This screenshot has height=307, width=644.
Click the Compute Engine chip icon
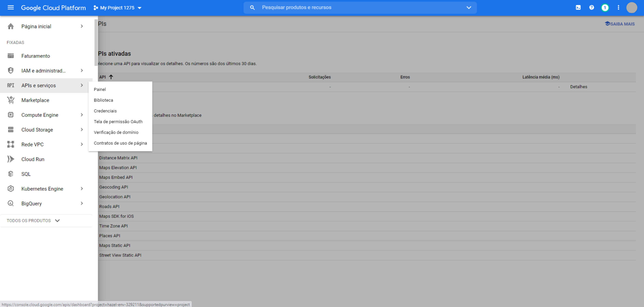11,115
